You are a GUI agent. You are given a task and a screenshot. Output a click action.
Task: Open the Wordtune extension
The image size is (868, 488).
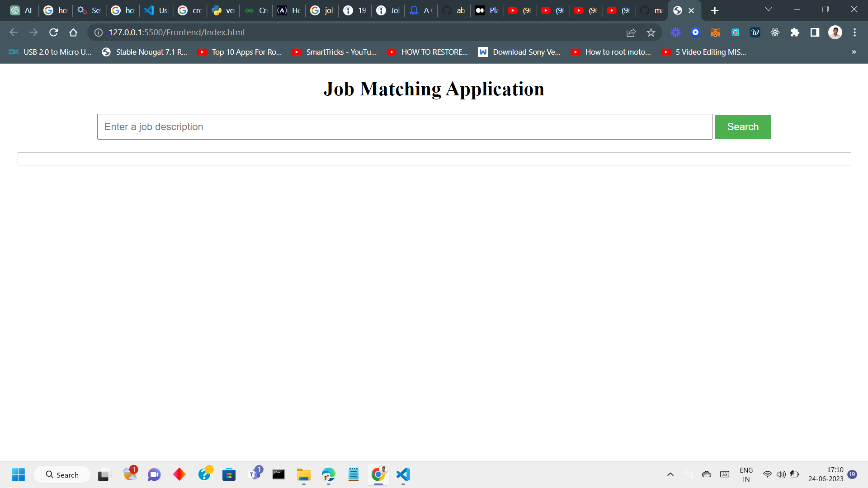coord(755,32)
